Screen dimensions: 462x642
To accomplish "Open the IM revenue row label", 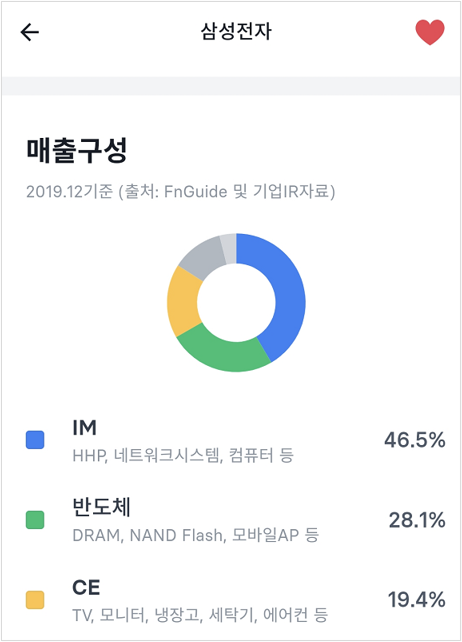I will (84, 428).
